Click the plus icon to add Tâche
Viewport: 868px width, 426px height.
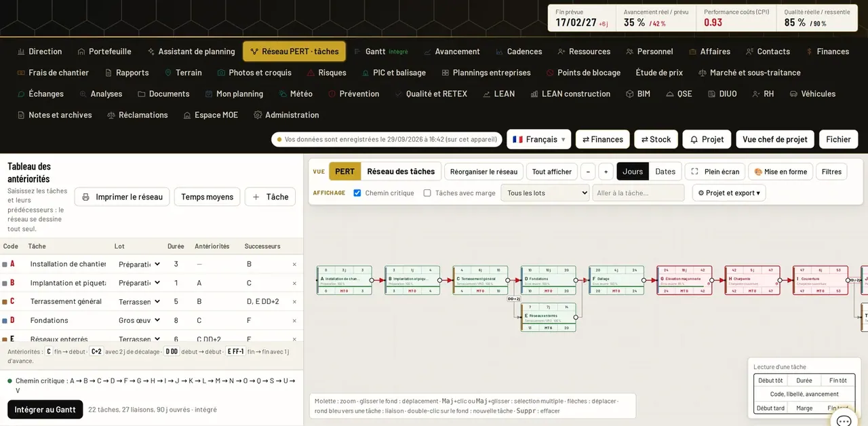[x=256, y=197]
